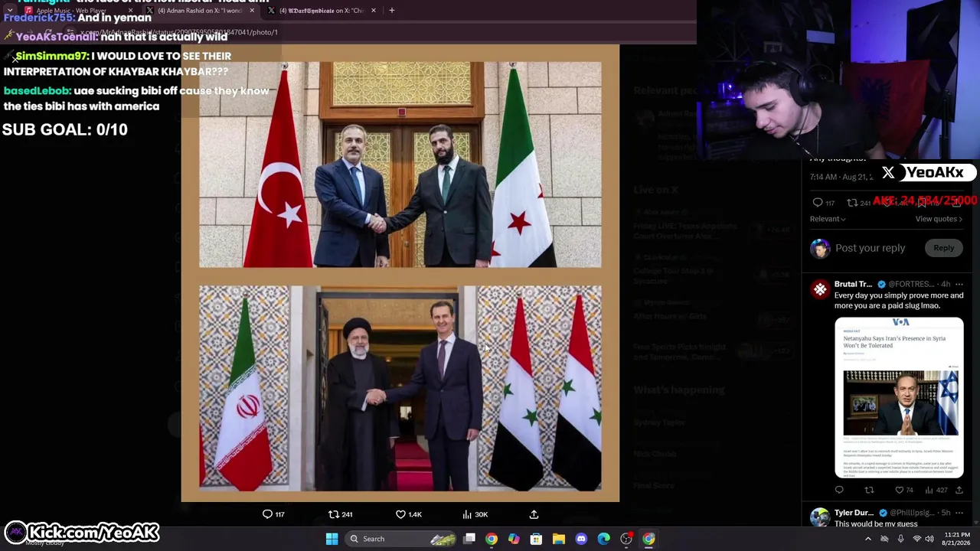Repost the Brutal Tr... reply
Viewport: 980px width, 551px height.
pos(869,490)
